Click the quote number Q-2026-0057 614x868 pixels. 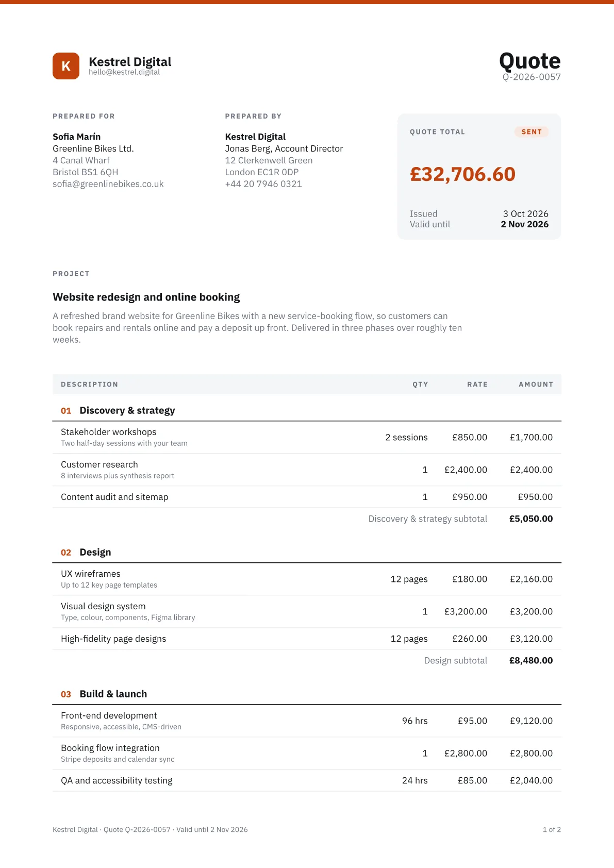coord(532,77)
